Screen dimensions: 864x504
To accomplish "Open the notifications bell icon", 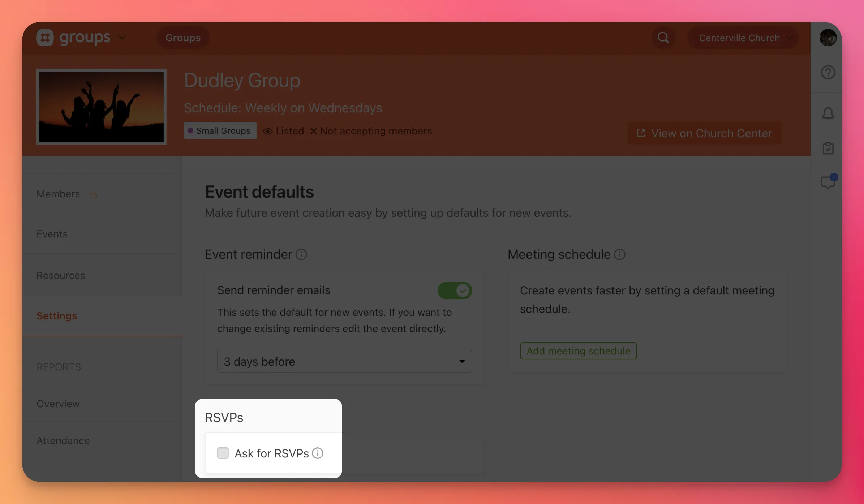I will [828, 113].
